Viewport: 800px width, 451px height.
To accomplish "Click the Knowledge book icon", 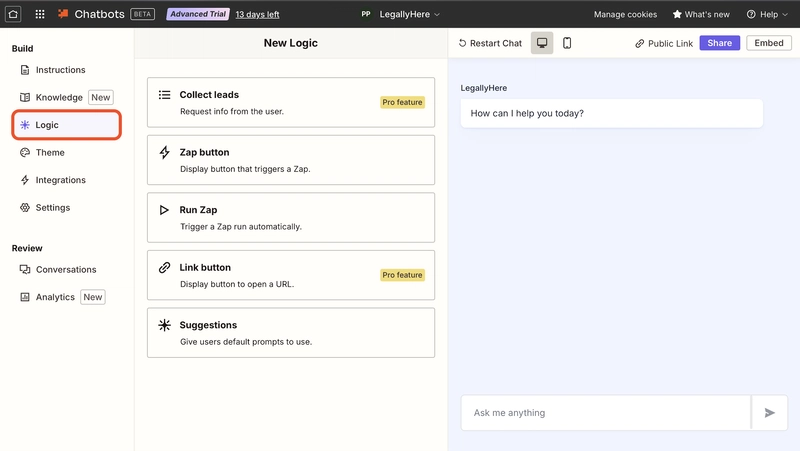I will coord(24,97).
